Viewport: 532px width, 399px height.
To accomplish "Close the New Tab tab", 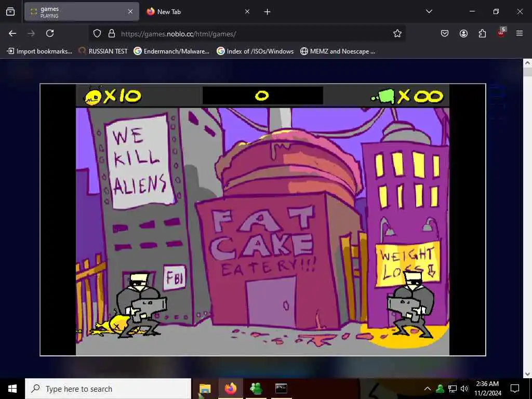I will (x=247, y=12).
